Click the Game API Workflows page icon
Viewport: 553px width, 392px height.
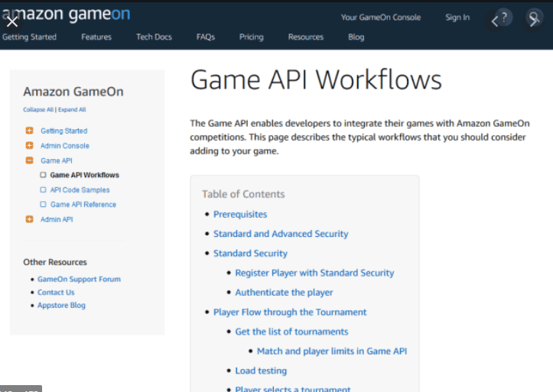coord(44,175)
